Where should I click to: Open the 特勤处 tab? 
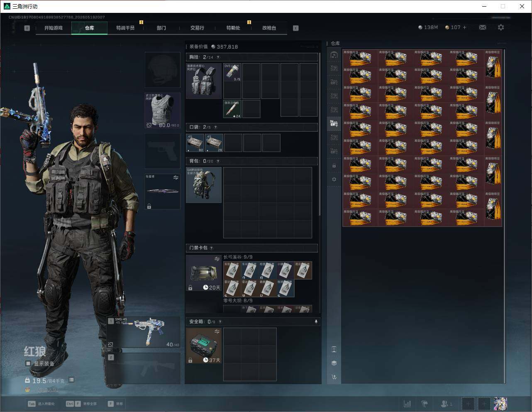(233, 28)
